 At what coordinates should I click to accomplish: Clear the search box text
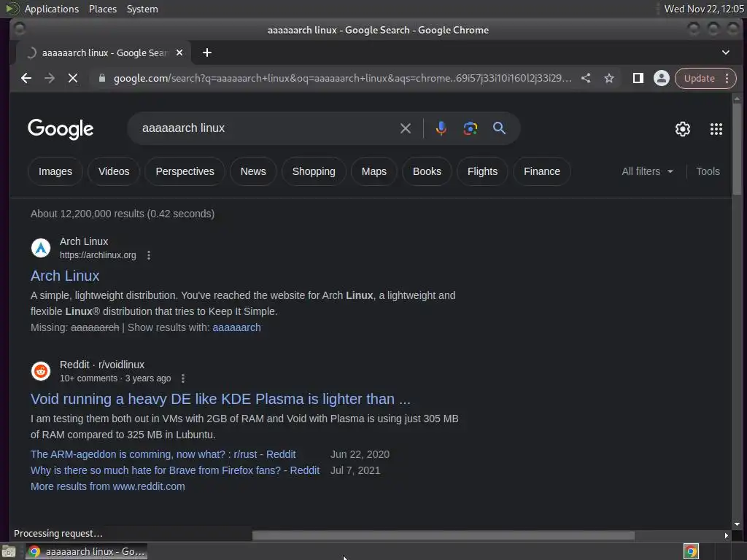(x=406, y=128)
